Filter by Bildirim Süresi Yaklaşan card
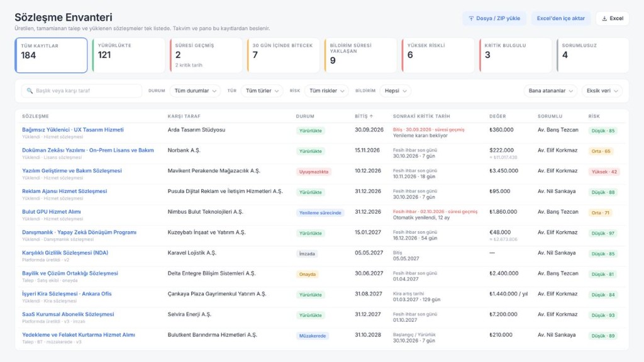The width and height of the screenshot is (644, 362). (360, 55)
